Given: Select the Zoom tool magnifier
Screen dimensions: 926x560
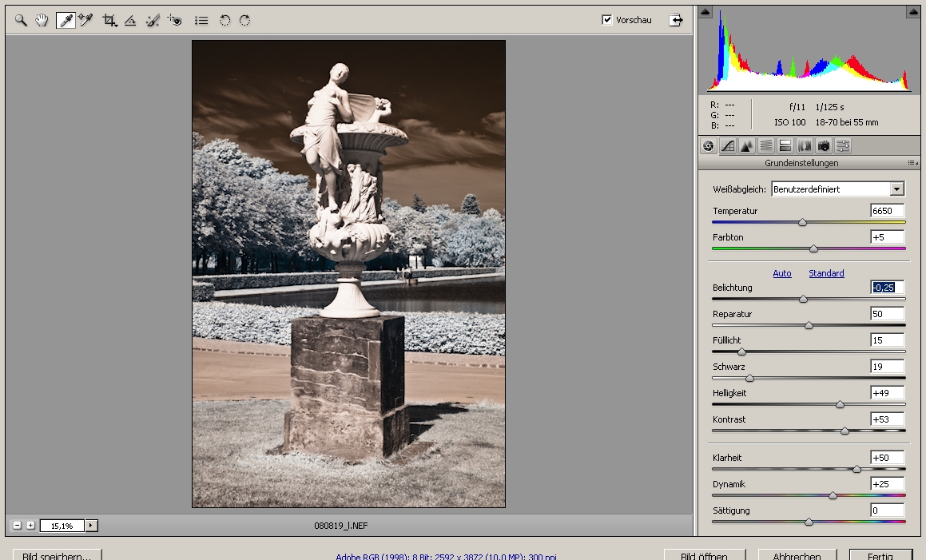Looking at the screenshot, I should point(22,20).
